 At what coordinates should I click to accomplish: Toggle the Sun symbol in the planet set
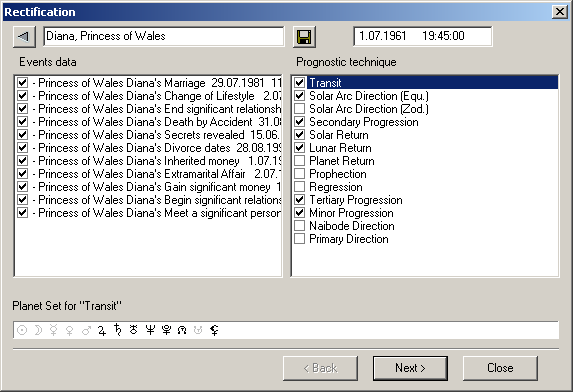pos(22,330)
